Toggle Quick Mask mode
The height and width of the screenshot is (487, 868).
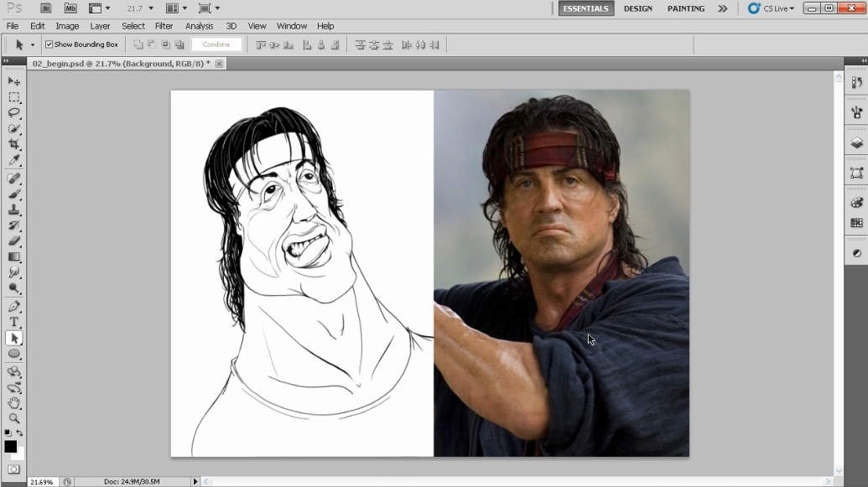pyautogui.click(x=14, y=469)
